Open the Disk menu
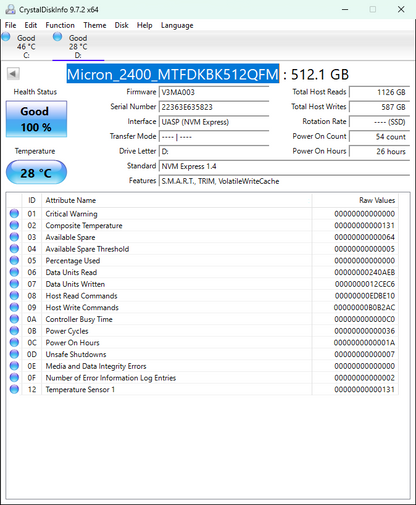 pos(121,25)
